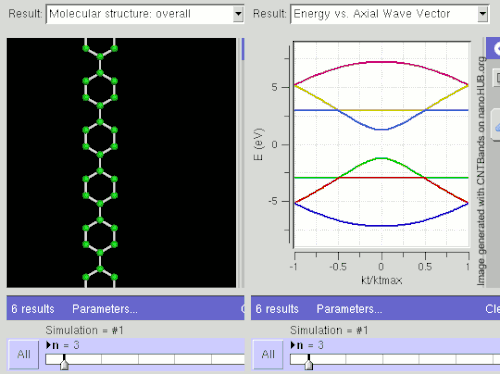Click the right simulation slider thumb at n = 3
500x374 pixels.
[x=309, y=362]
